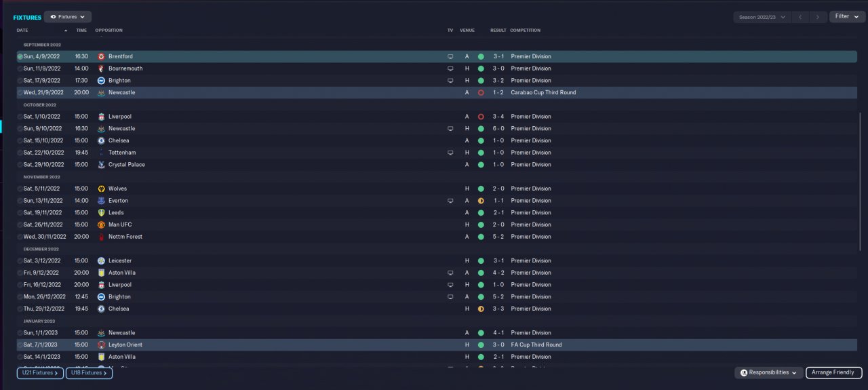Image resolution: width=868 pixels, height=390 pixels.
Task: Sort by the Venue column header
Action: coord(467,31)
